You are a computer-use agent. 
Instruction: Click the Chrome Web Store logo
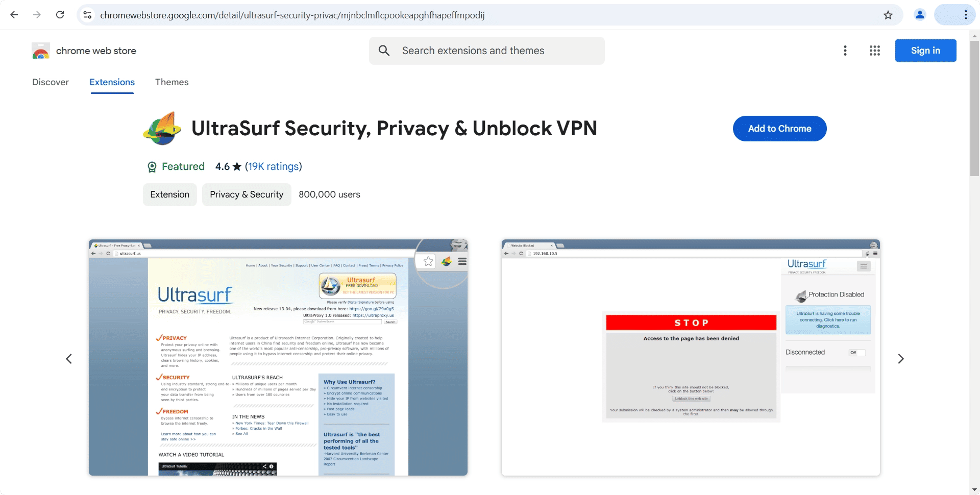point(41,51)
